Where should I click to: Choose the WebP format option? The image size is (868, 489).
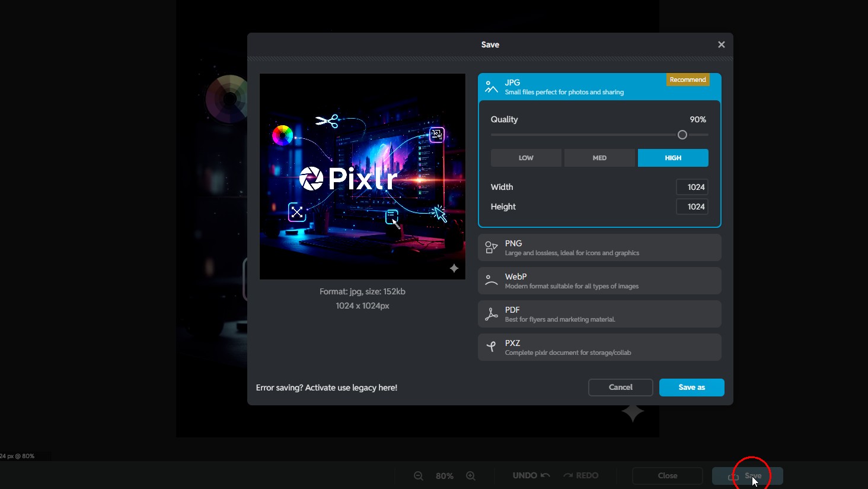click(x=599, y=281)
